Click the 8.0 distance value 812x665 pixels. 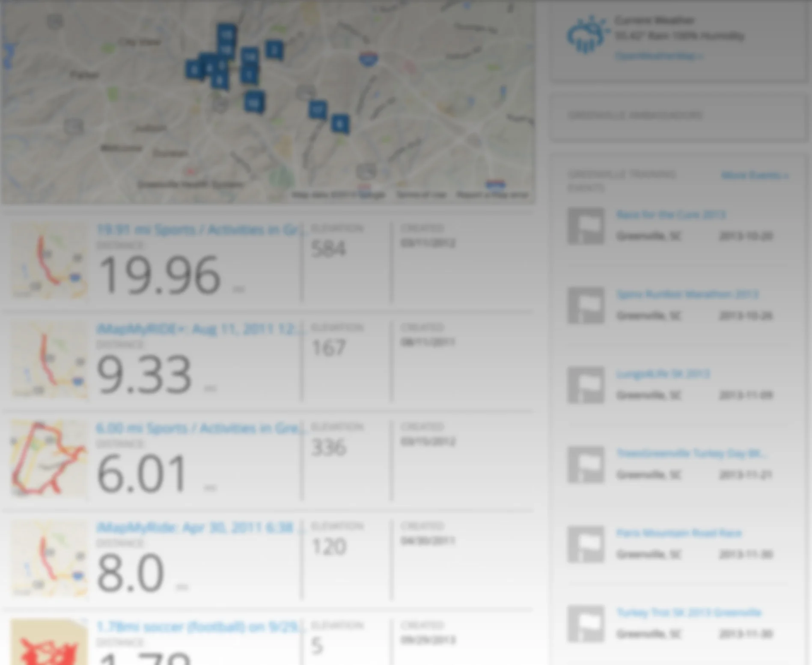pyautogui.click(x=131, y=573)
